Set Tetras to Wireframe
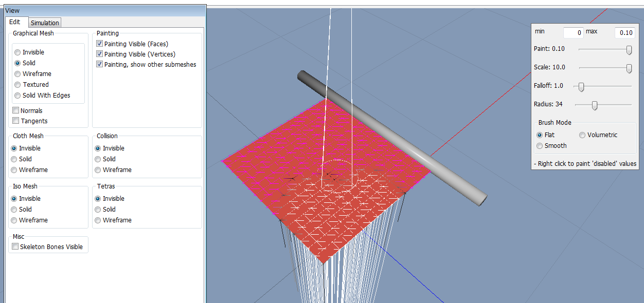 pyautogui.click(x=98, y=220)
